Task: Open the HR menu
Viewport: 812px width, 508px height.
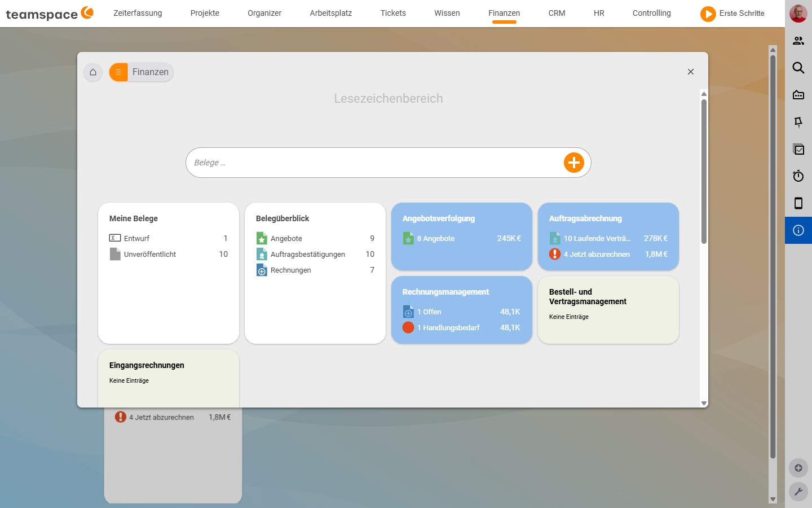Action: pyautogui.click(x=599, y=13)
